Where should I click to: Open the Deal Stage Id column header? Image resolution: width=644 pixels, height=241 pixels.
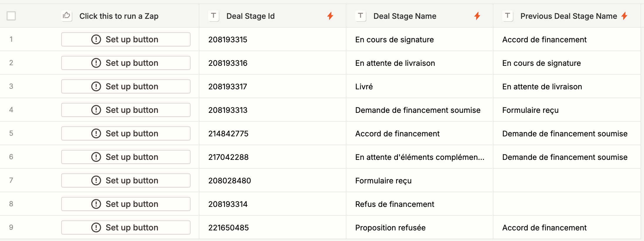coord(251,16)
